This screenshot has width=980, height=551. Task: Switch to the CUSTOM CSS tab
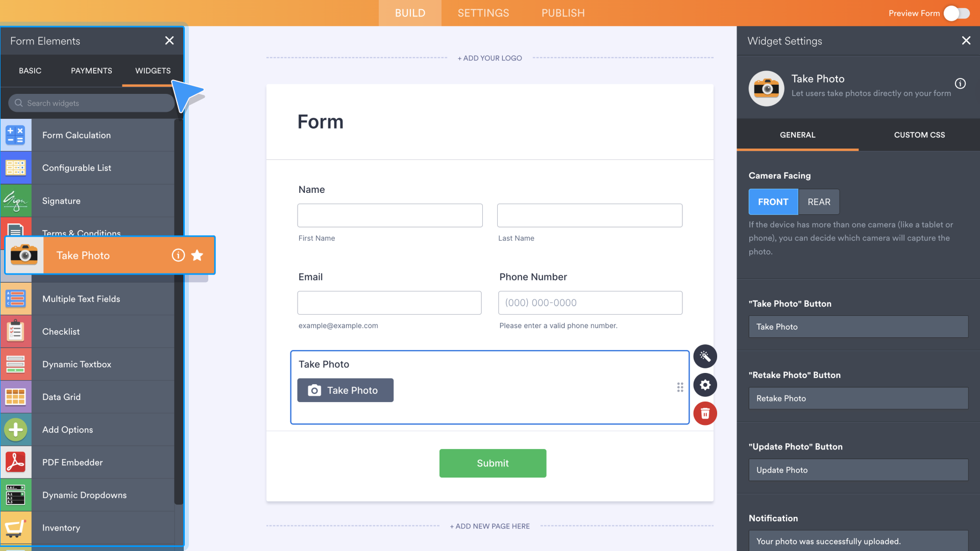[919, 135]
